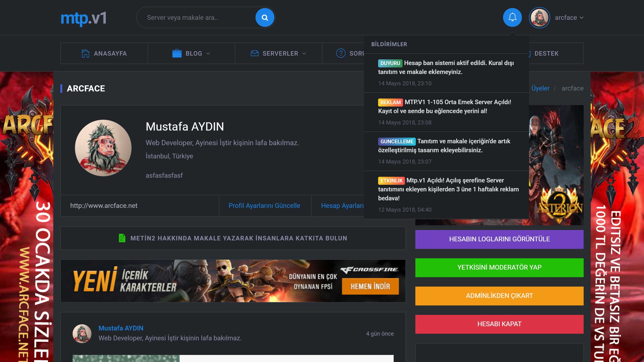Open the GUNCELLEME custom design notification
644x362 pixels.
(446, 151)
